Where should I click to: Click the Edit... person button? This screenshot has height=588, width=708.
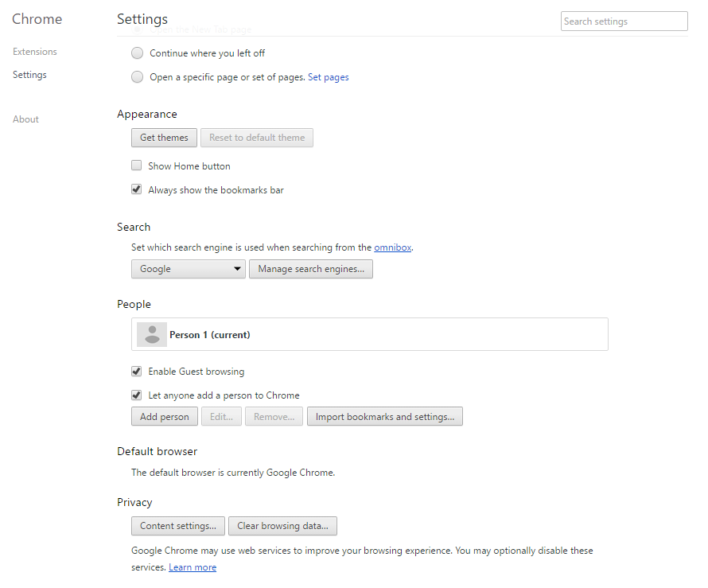[221, 416]
